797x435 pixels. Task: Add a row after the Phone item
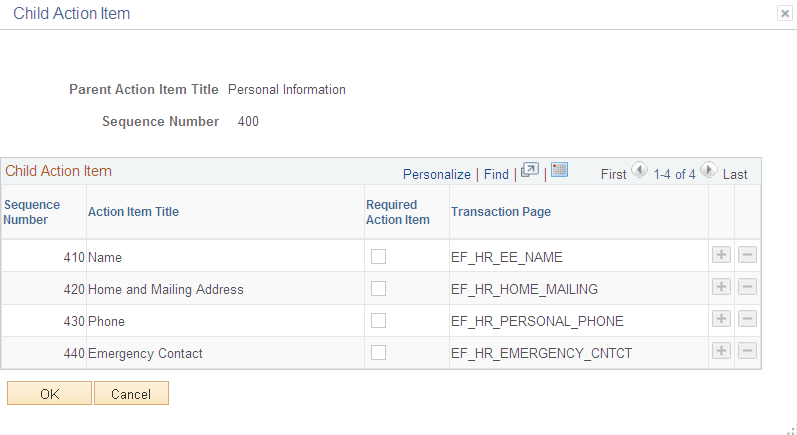[x=721, y=319]
